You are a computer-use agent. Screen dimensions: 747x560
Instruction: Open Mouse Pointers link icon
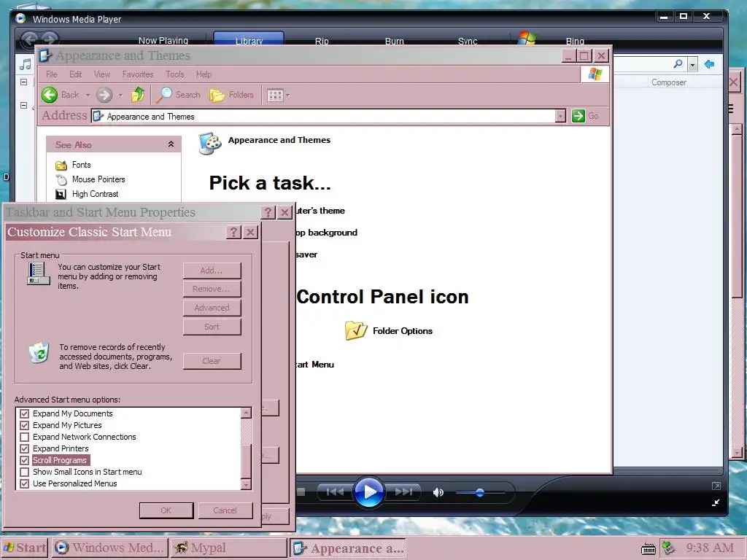pos(61,179)
